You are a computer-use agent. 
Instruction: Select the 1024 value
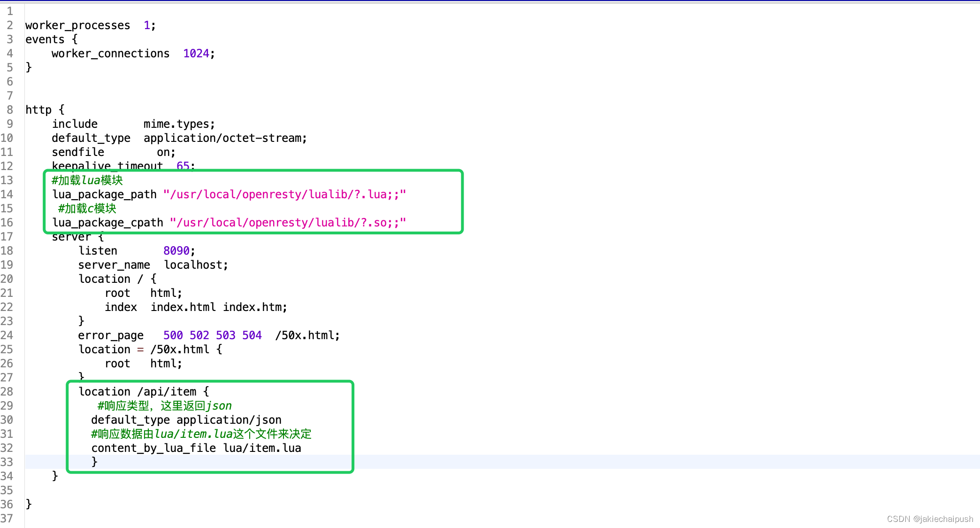tap(196, 54)
